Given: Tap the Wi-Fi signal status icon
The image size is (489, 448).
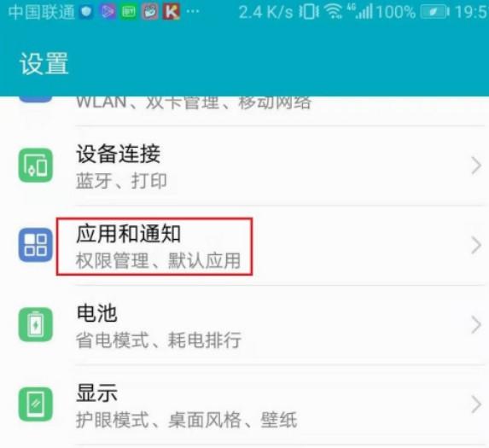Looking at the screenshot, I should point(333,12).
